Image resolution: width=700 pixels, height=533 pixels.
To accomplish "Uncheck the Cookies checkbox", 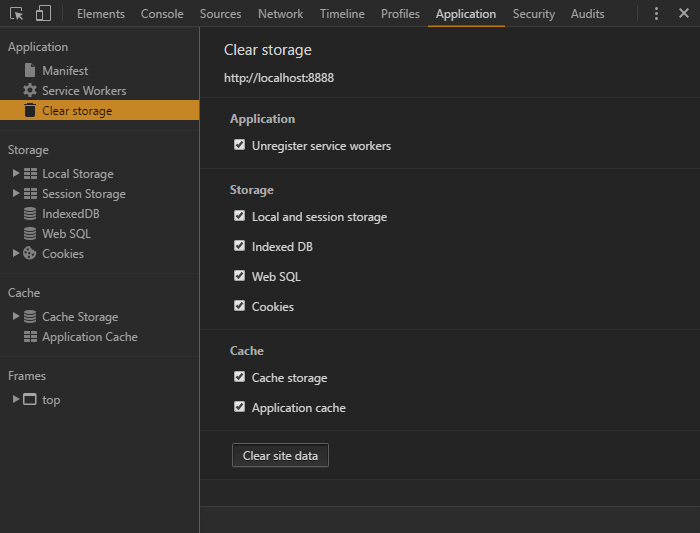I will (x=240, y=306).
